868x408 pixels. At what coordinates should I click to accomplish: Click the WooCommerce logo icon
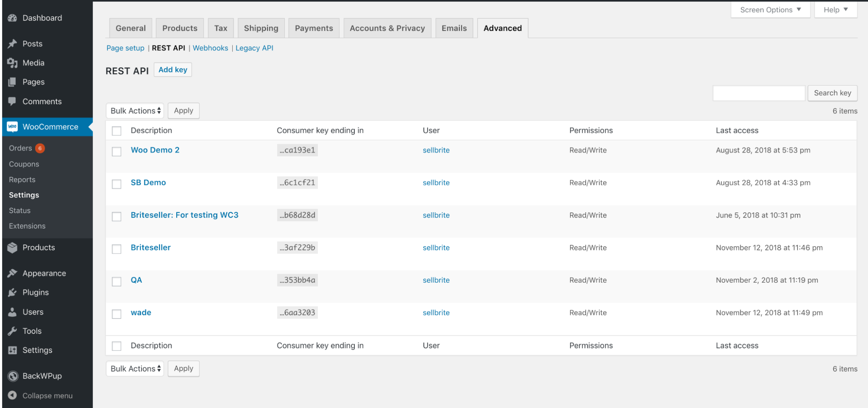[13, 127]
